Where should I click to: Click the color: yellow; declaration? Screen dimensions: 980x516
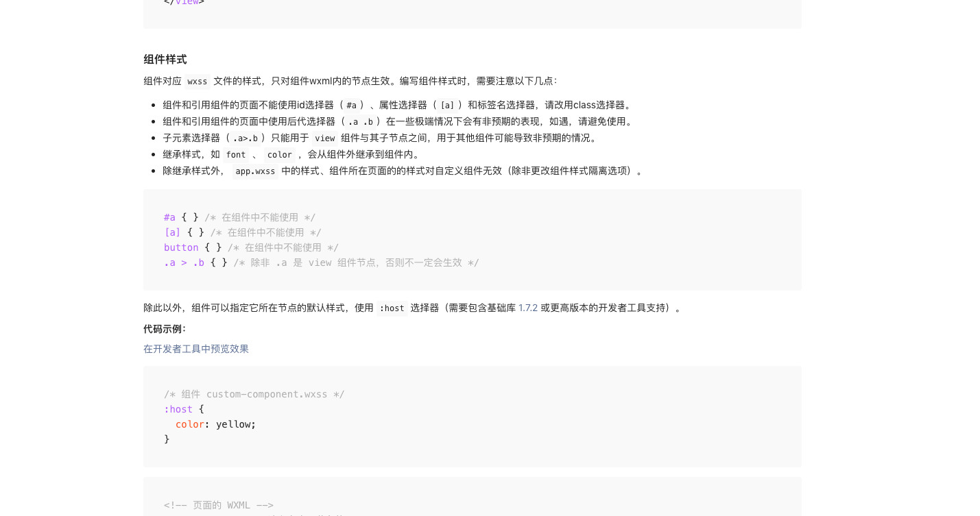tap(215, 424)
